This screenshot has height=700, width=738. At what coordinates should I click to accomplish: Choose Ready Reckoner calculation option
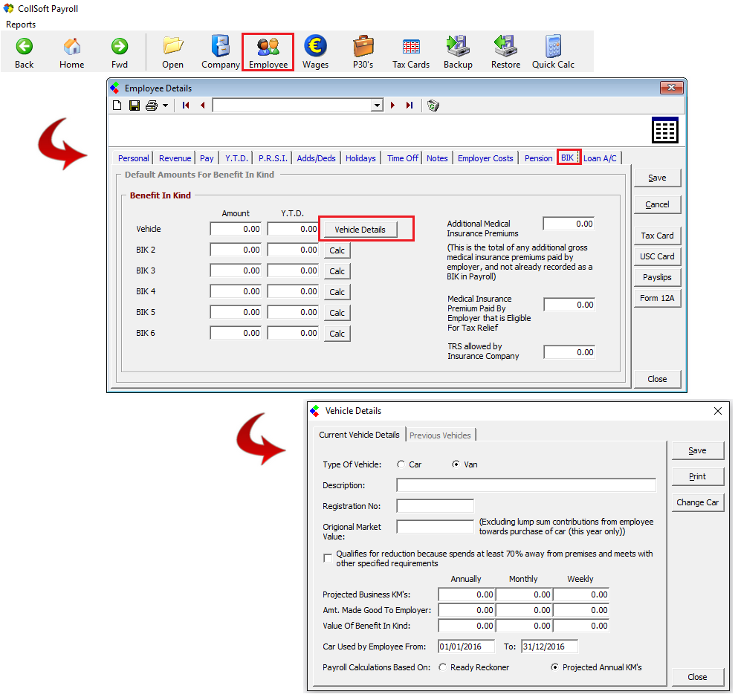coord(443,667)
